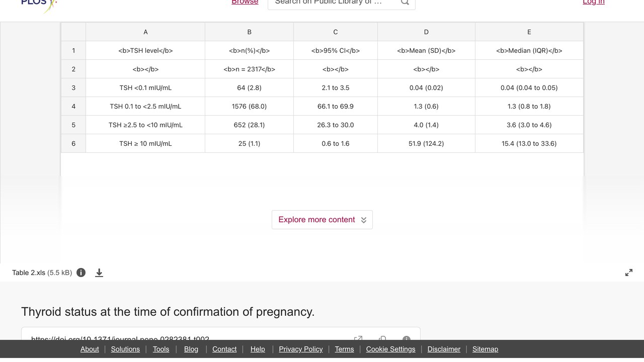This screenshot has width=644, height=362.
Task: Open the Terms footer link
Action: [345, 349]
